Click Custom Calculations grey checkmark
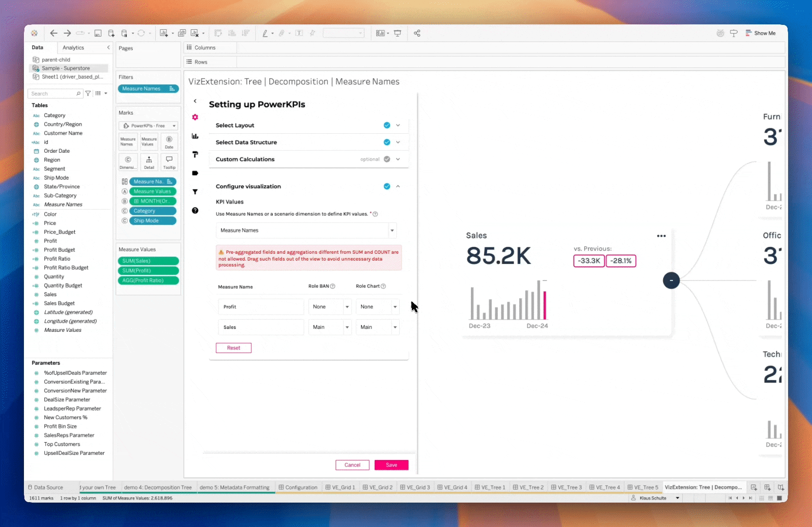 tap(387, 159)
